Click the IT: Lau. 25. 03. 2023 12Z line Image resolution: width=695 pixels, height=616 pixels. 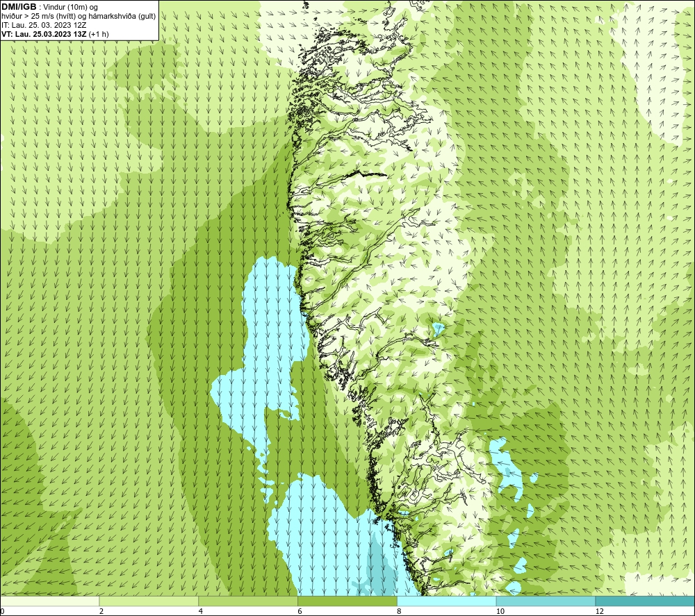coord(44,25)
